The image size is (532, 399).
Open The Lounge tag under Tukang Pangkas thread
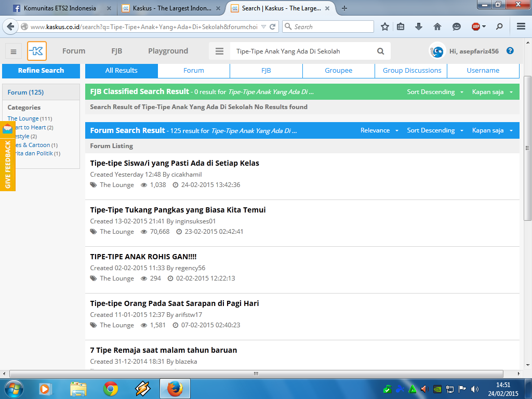click(x=117, y=232)
